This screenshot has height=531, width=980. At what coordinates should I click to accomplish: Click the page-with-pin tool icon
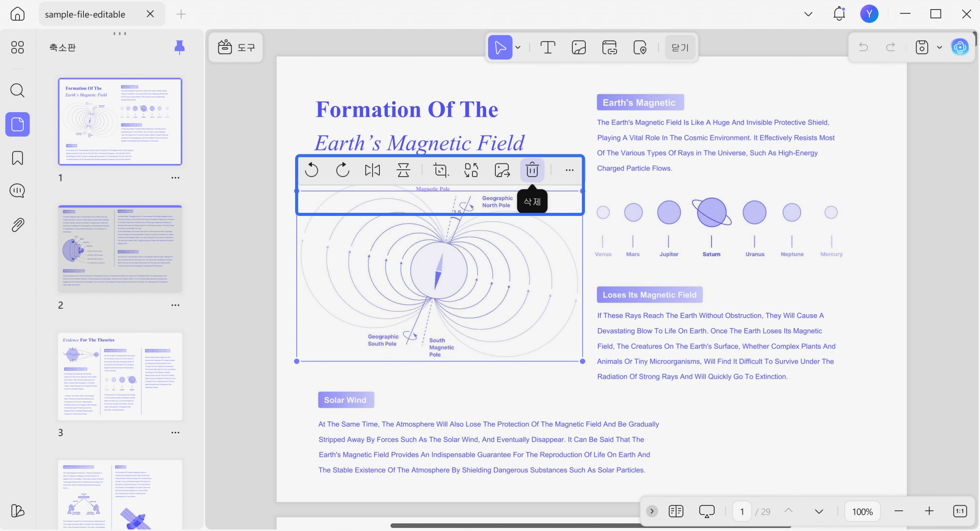640,47
